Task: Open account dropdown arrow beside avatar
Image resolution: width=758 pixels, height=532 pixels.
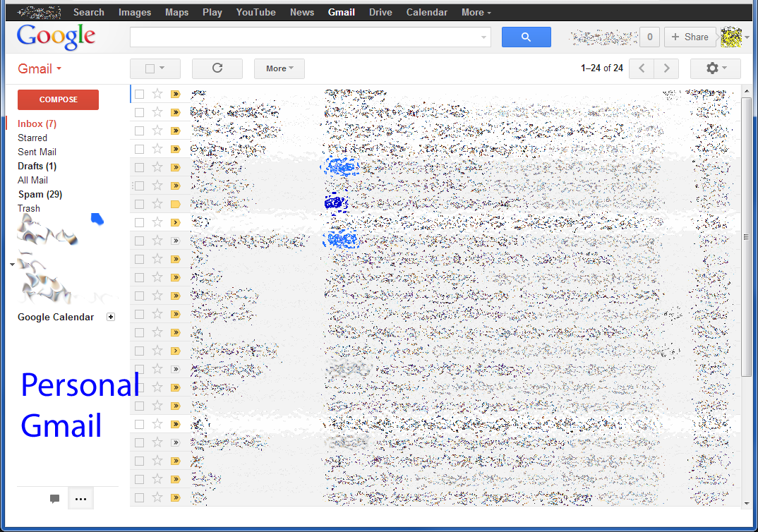Action: (747, 37)
